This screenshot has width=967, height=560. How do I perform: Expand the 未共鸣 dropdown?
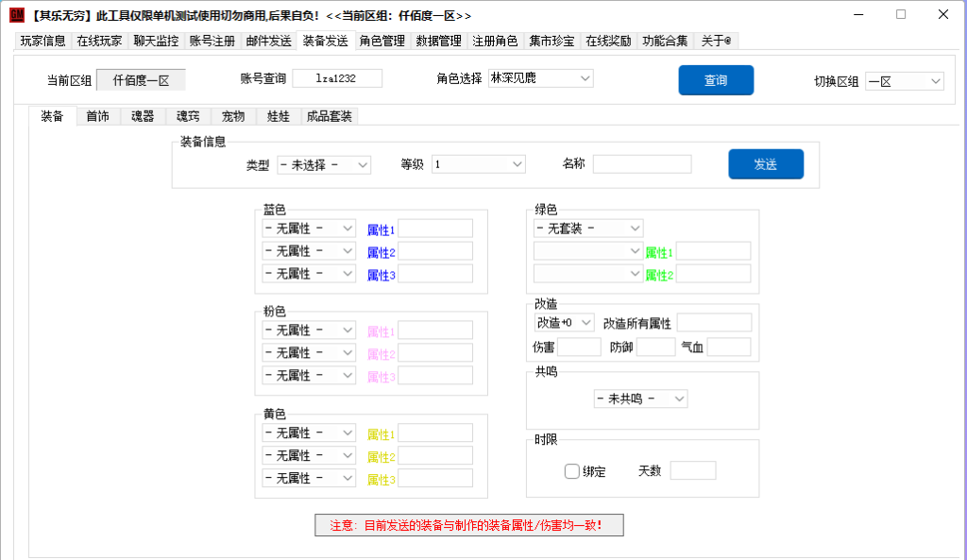pos(640,399)
